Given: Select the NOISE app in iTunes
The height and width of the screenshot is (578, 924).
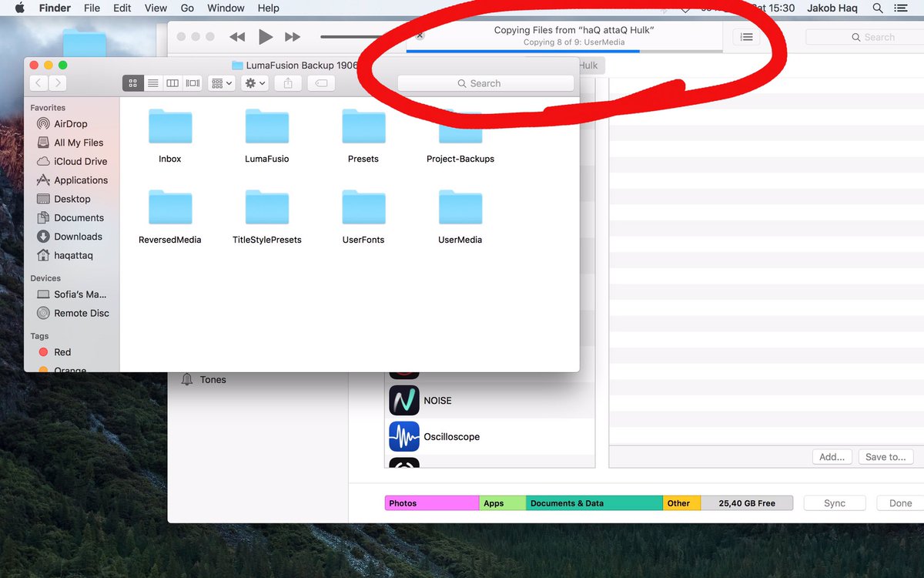Looking at the screenshot, I should [490, 401].
